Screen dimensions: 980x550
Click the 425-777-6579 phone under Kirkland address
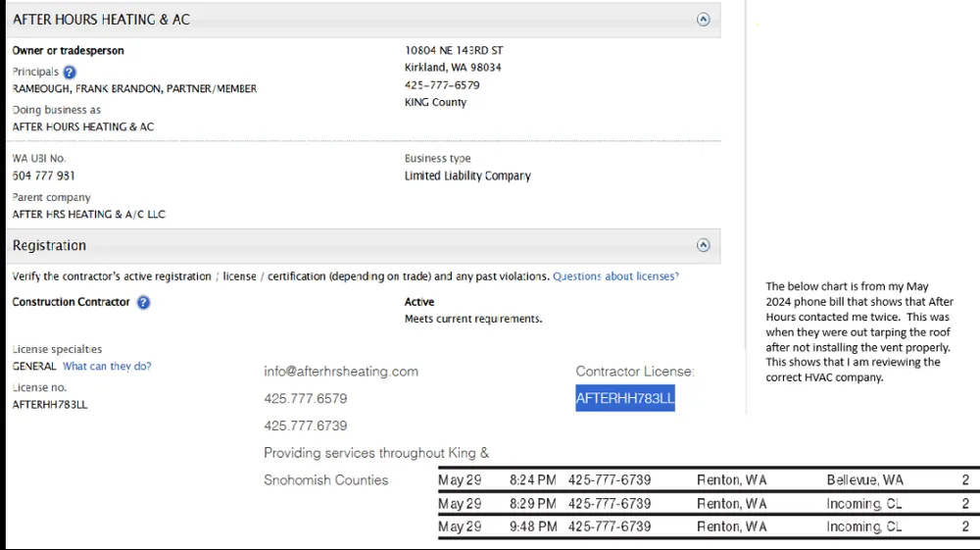pos(442,85)
